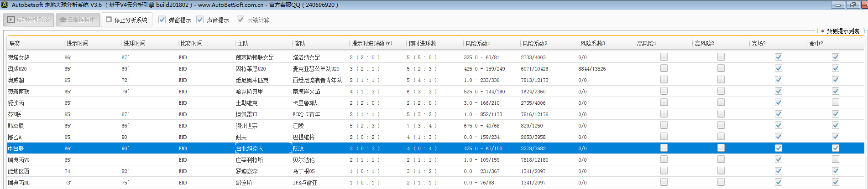The image size is (868, 189).
Task: Click the Autobetsoft app icon in title bar
Action: click(x=5, y=5)
